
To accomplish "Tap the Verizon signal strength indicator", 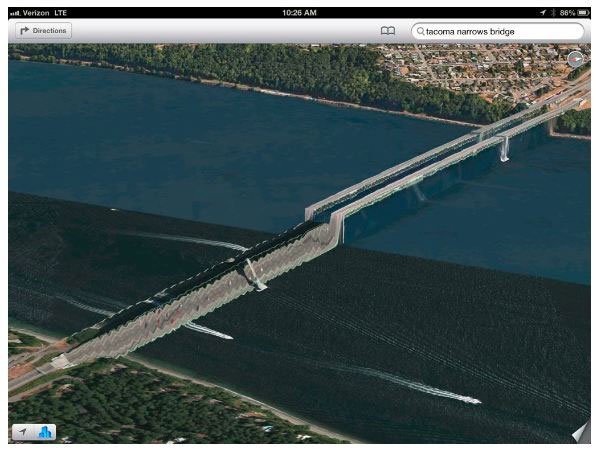I will [13, 11].
